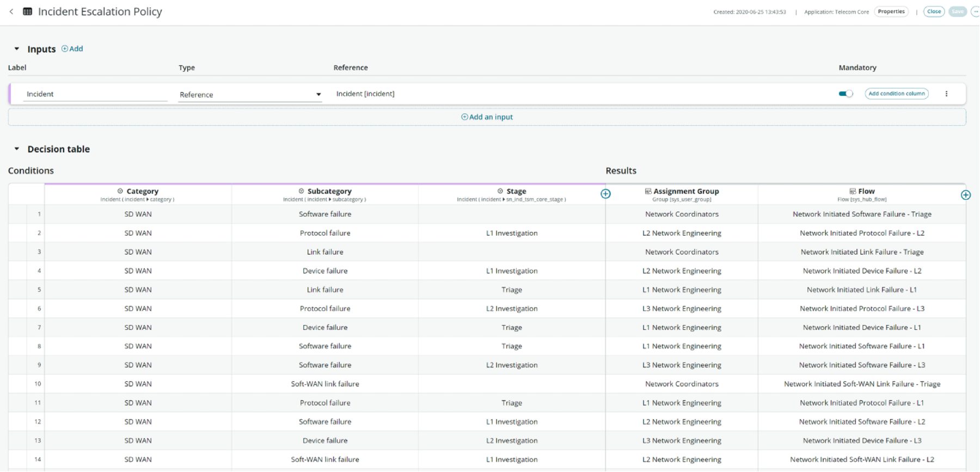This screenshot has height=472, width=980.
Task: Open the Properties button
Action: point(891,11)
